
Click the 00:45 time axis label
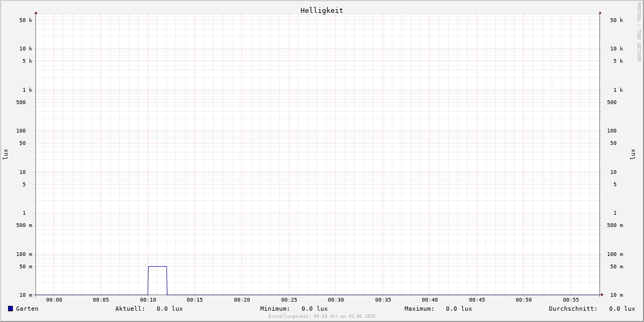pos(477,300)
